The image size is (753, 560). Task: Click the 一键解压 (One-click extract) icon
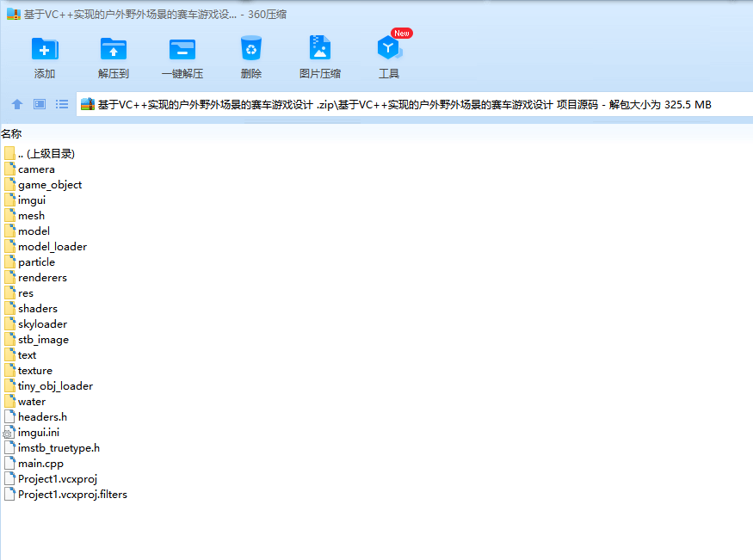tap(182, 49)
